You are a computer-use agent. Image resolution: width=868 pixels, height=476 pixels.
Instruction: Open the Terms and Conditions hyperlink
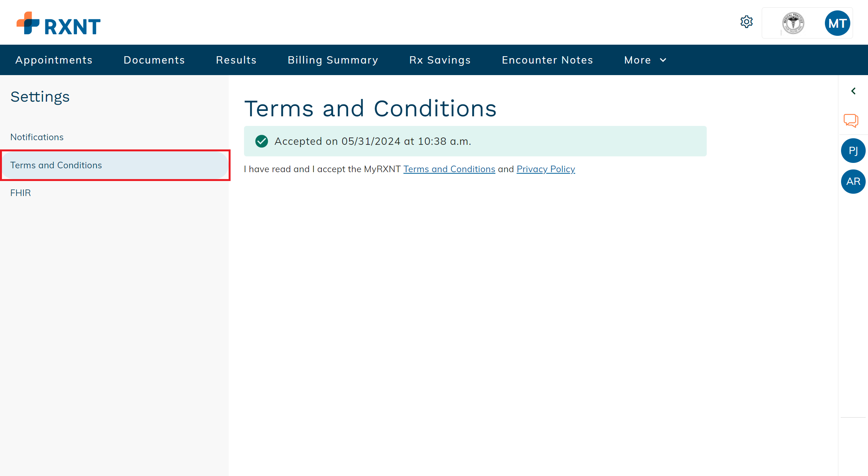click(449, 169)
